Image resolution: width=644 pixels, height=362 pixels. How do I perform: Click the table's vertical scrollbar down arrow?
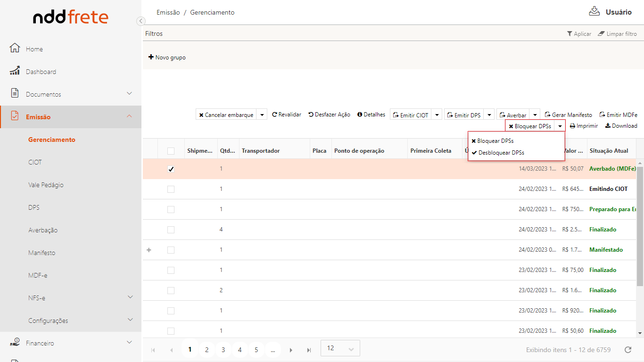tap(640, 333)
